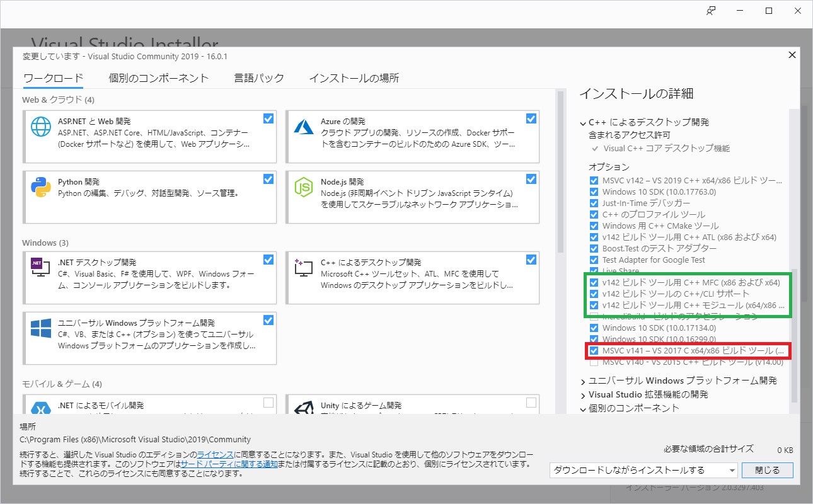Viewport: 813px width, 504px height.
Task: Expand ユニバーサル Windows プラットフォーム開発 details
Action: click(583, 381)
